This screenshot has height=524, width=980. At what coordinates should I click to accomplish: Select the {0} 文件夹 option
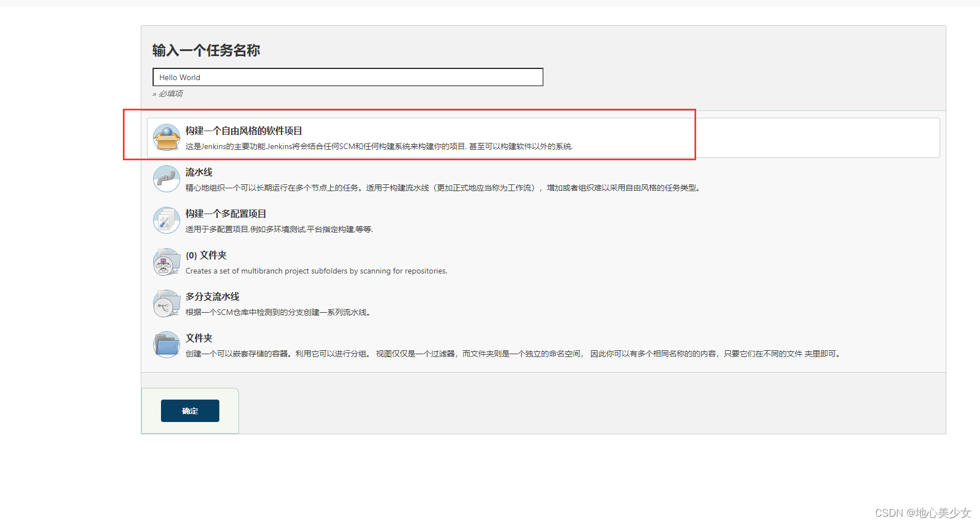pos(206,255)
